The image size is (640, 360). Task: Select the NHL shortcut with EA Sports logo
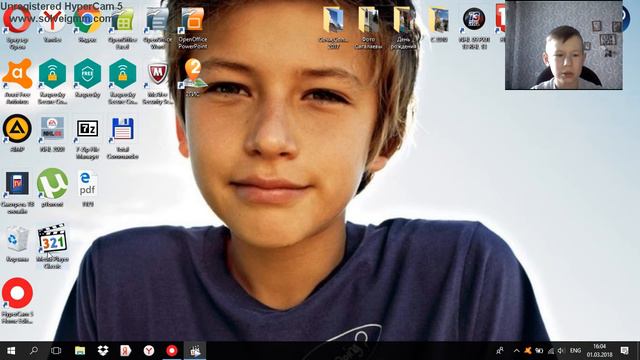coord(52,129)
